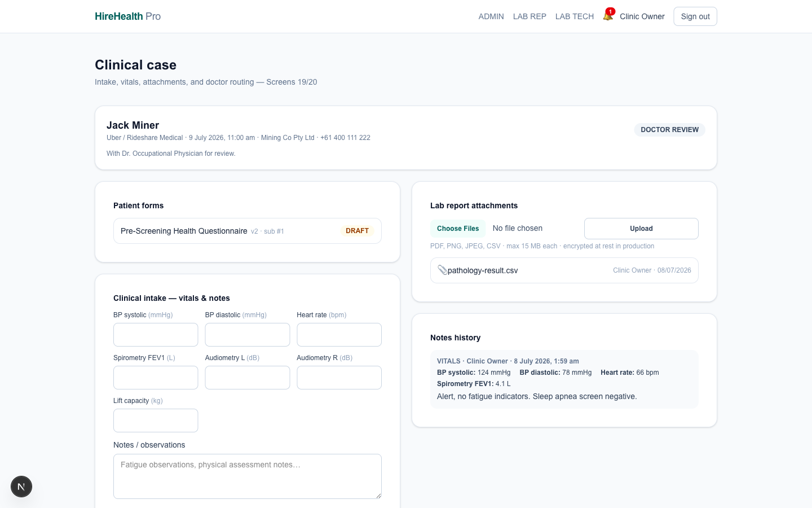Image resolution: width=812 pixels, height=508 pixels.
Task: Focus the Lift capacity input field
Action: (156, 421)
